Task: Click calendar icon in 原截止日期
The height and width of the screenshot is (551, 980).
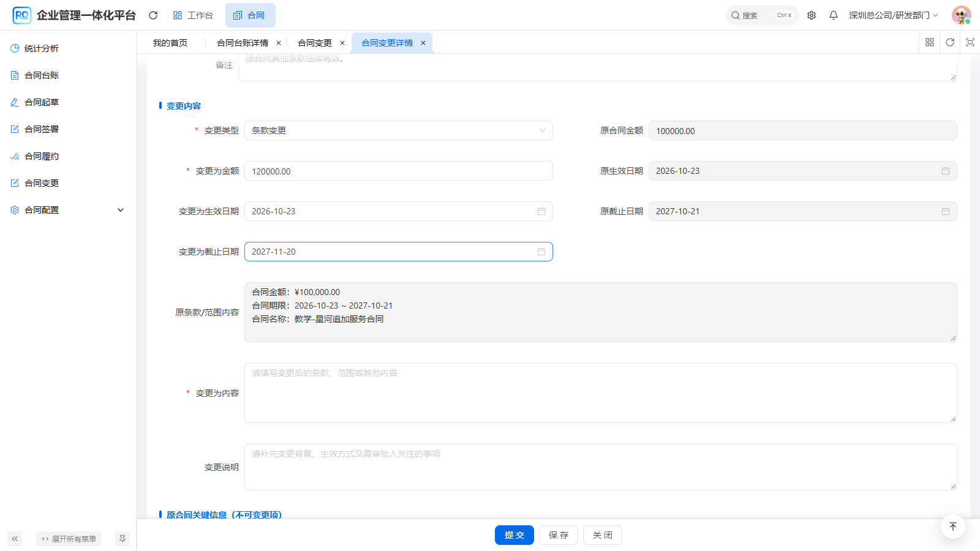Action: pyautogui.click(x=946, y=211)
